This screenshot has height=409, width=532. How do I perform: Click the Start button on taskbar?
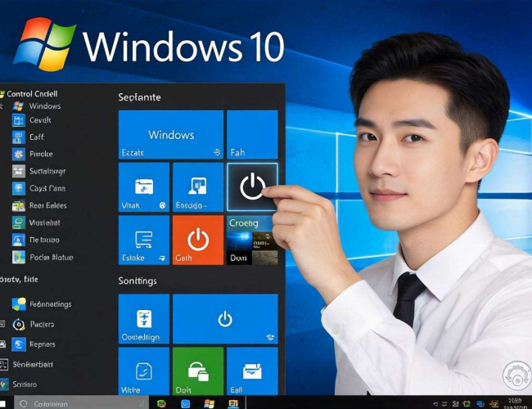point(2,404)
